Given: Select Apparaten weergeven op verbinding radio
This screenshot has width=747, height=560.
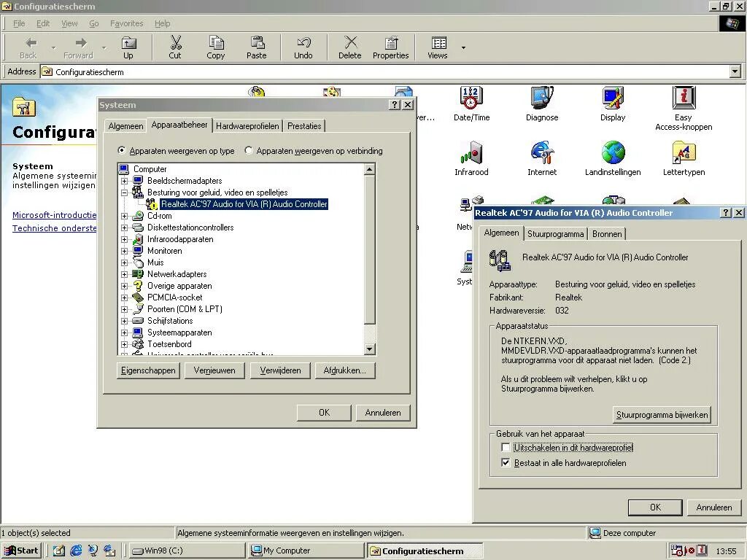Looking at the screenshot, I should click(249, 150).
